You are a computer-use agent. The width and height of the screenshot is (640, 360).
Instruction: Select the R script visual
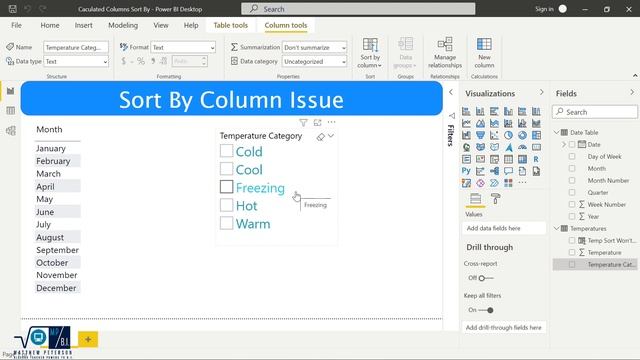tap(536, 159)
